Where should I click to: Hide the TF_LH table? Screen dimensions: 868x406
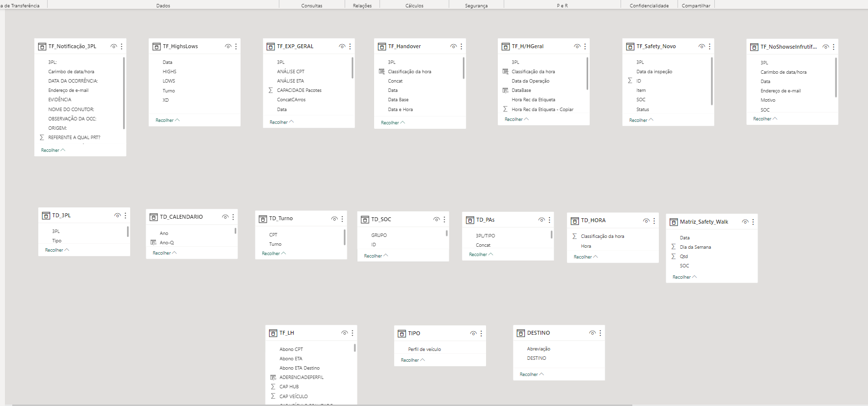pos(345,333)
